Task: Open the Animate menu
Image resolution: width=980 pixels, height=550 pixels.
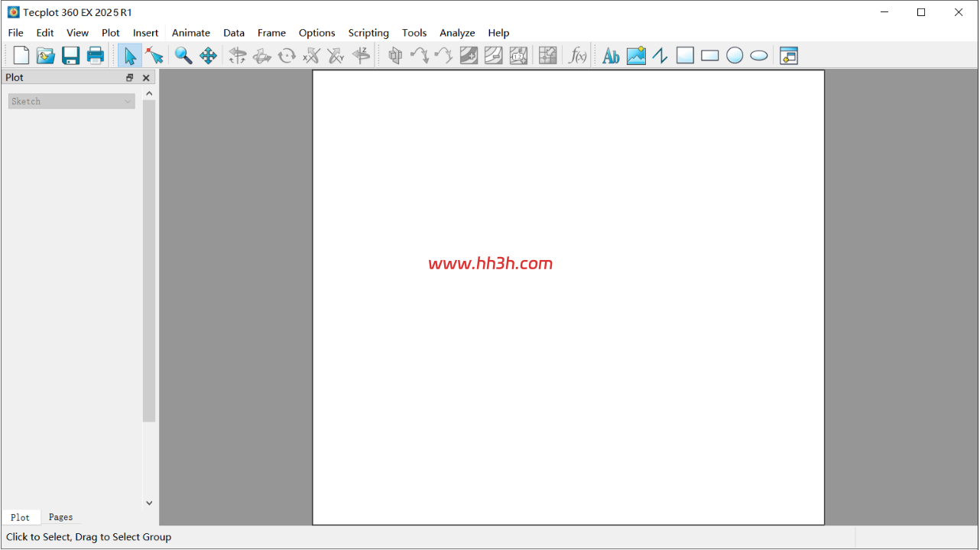Action: click(x=191, y=33)
